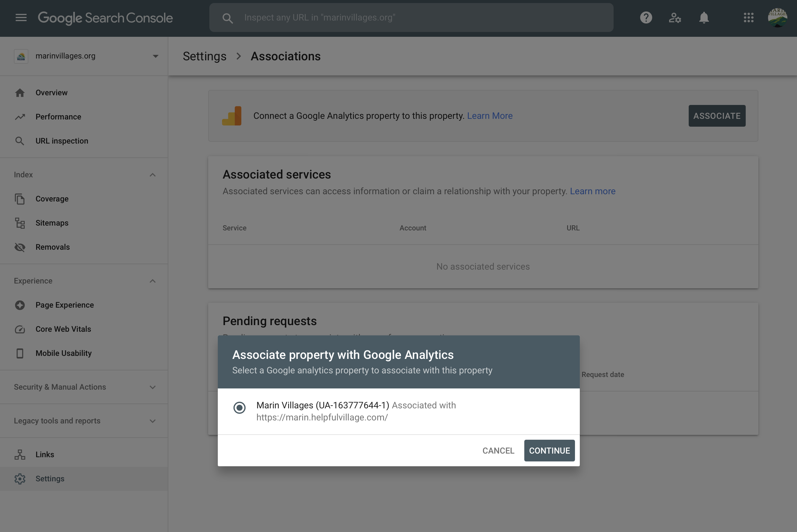Click the Coverage pages icon
This screenshot has width=797, height=532.
coord(20,199)
